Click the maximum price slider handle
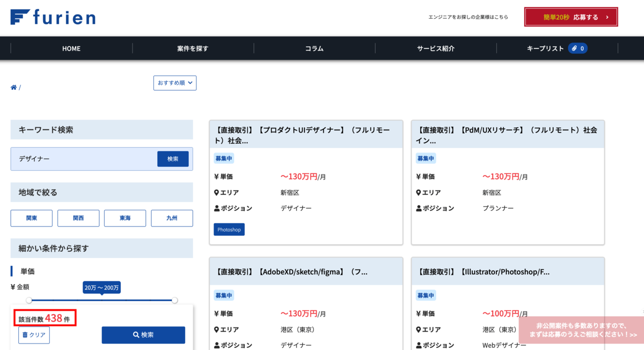644x350 pixels. point(174,300)
